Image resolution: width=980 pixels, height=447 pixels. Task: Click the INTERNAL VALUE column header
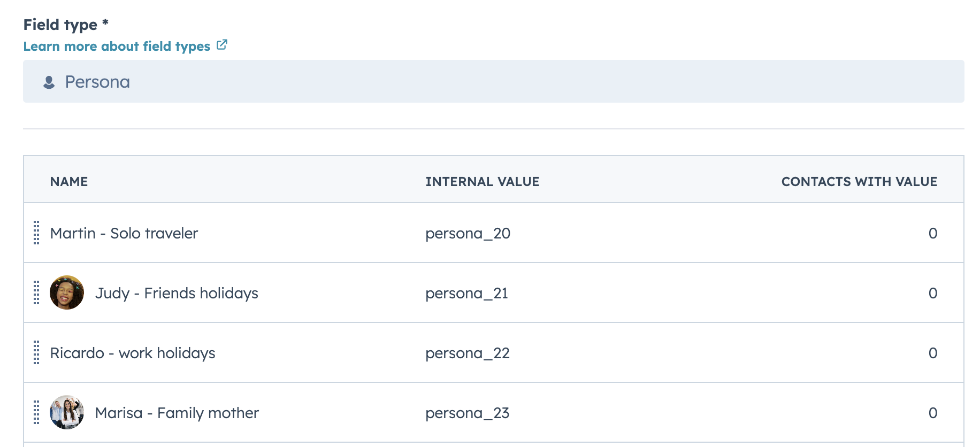coord(482,182)
